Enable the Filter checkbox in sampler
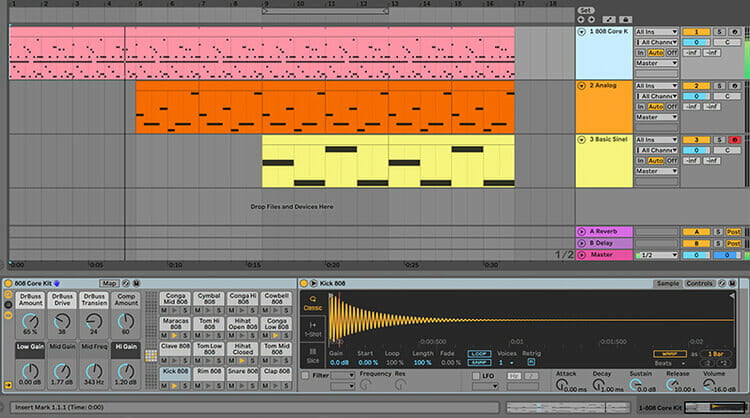Screen dimensions: 750x418 [305, 375]
